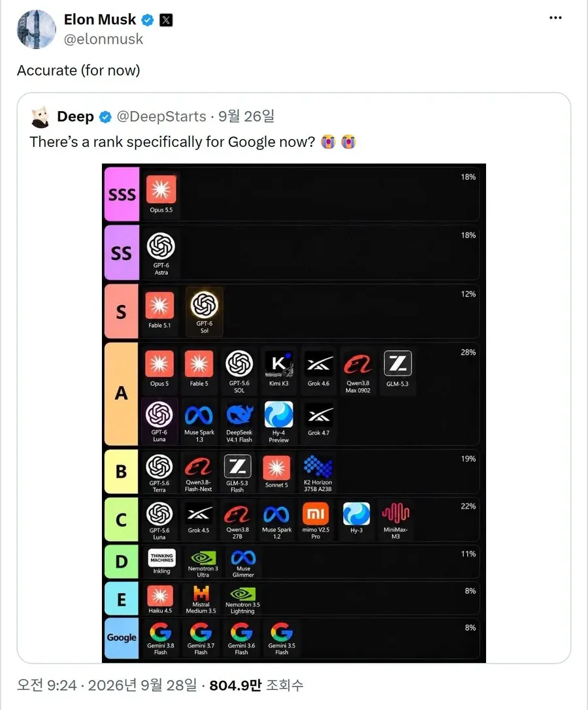
Task: Open the three-dot more options menu
Action: [555, 18]
